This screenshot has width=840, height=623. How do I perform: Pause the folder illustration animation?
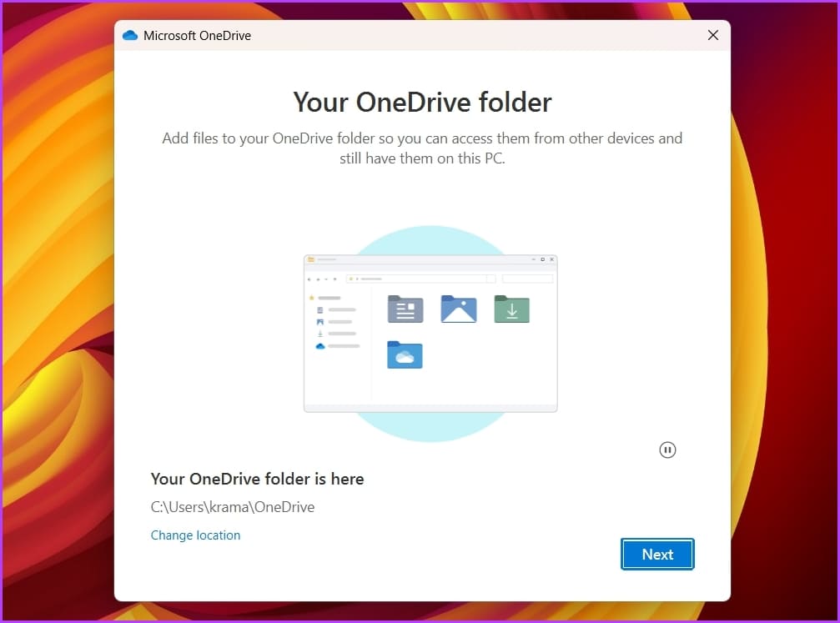click(667, 450)
